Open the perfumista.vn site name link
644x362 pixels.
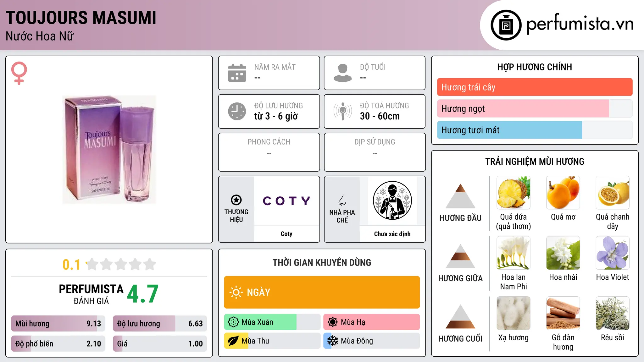(x=580, y=24)
